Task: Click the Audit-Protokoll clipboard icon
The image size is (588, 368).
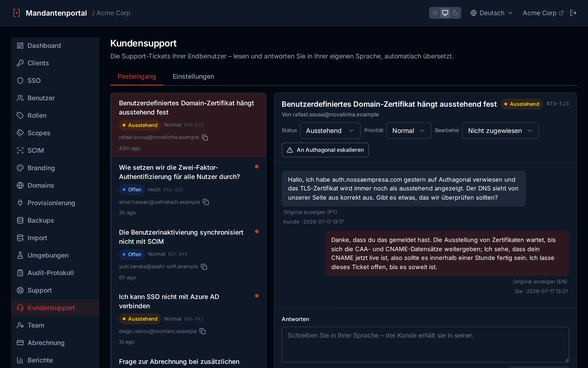Action: pyautogui.click(x=20, y=273)
